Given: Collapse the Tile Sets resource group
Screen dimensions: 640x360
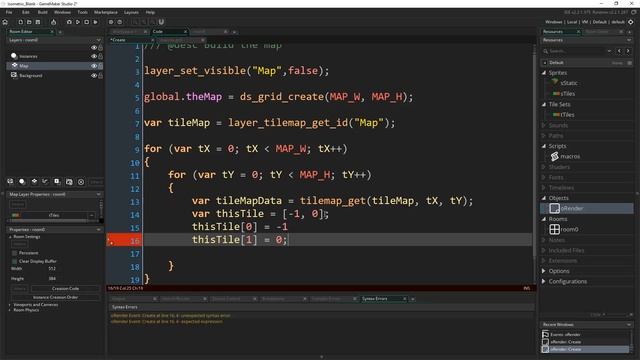Looking at the screenshot, I should [544, 104].
